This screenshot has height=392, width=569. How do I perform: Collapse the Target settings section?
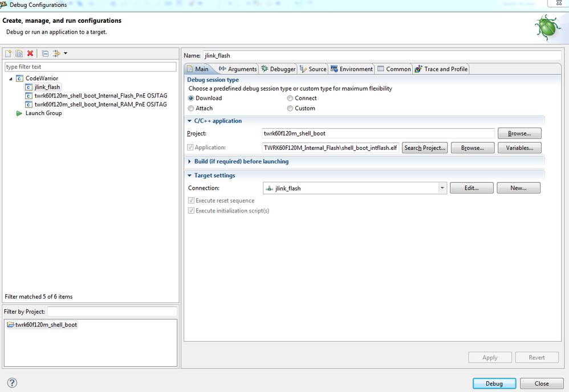click(x=189, y=175)
